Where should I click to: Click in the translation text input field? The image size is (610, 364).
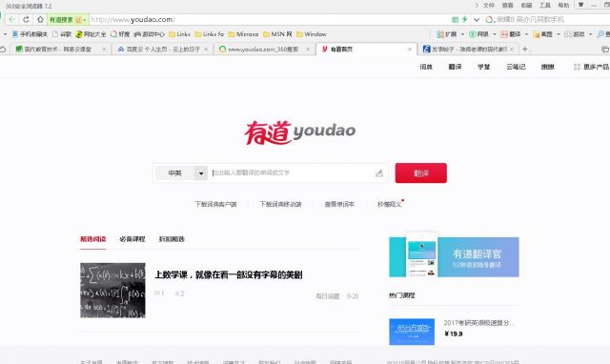tap(292, 173)
